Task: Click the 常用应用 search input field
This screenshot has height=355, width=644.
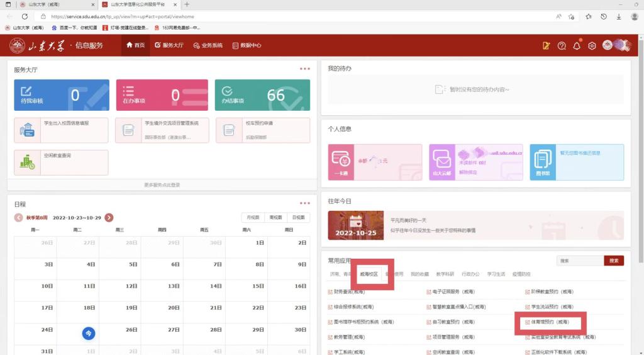Action: (x=579, y=261)
